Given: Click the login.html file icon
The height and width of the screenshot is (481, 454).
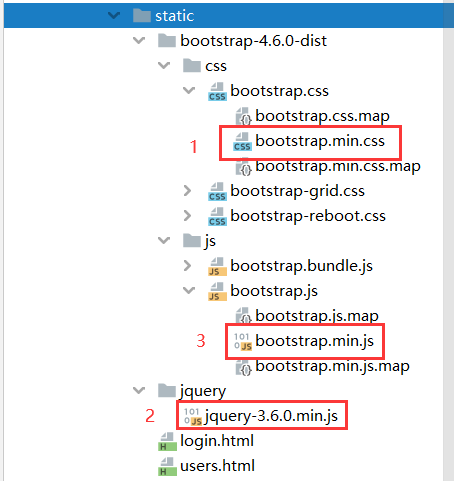Looking at the screenshot, I should click(x=167, y=441).
